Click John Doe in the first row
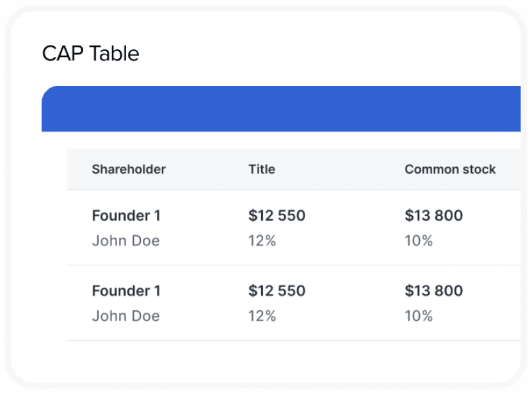532x394 pixels. [x=125, y=241]
